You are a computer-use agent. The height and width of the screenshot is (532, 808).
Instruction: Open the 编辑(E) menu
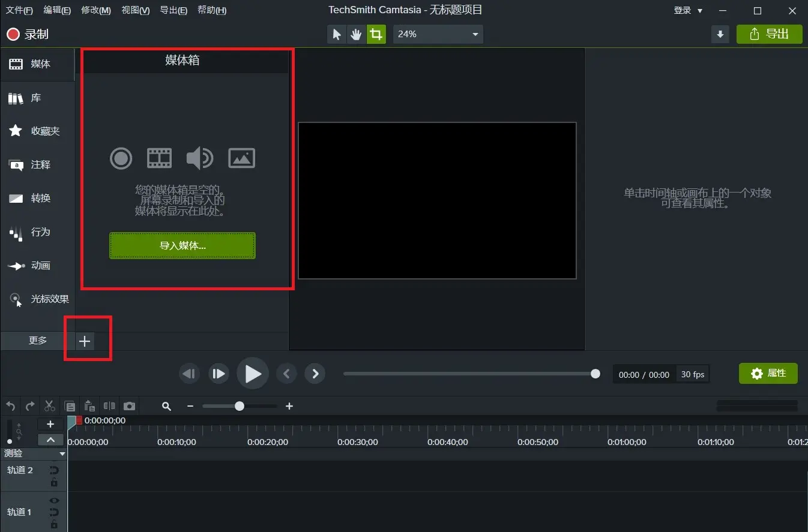coord(57,10)
